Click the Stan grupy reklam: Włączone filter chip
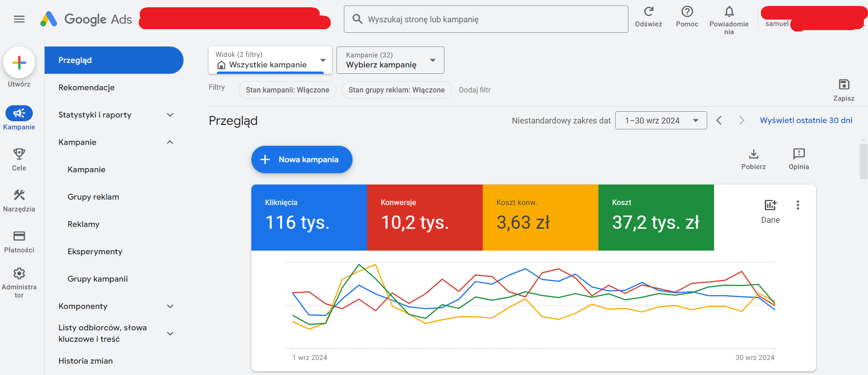 [396, 90]
